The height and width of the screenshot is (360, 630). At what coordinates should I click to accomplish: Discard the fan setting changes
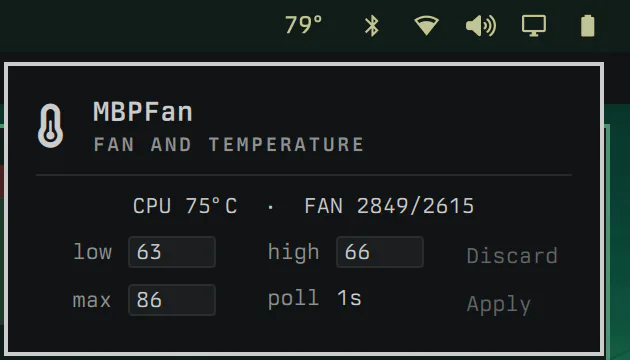coord(512,256)
